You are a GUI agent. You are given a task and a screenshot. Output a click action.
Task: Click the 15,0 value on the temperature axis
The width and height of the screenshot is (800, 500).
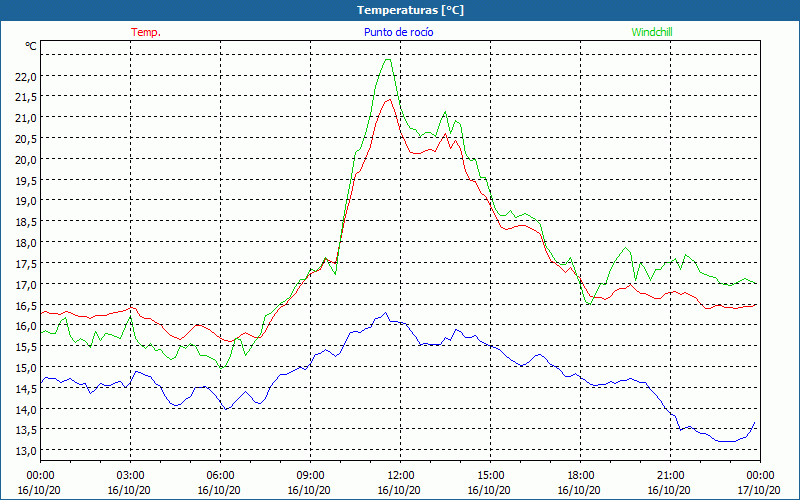tap(26, 367)
